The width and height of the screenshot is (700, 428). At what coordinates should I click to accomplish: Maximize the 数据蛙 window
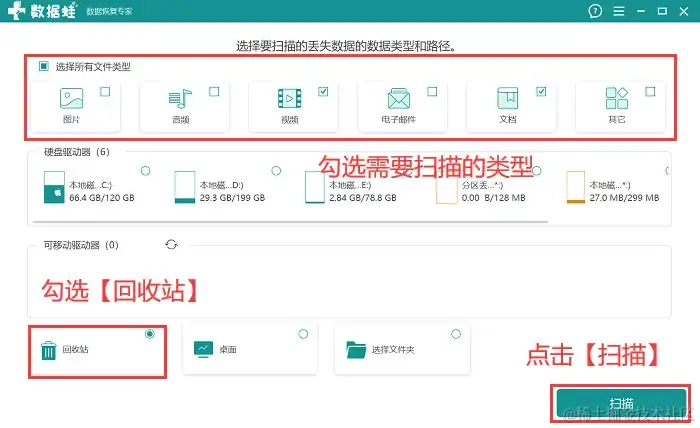click(x=662, y=11)
